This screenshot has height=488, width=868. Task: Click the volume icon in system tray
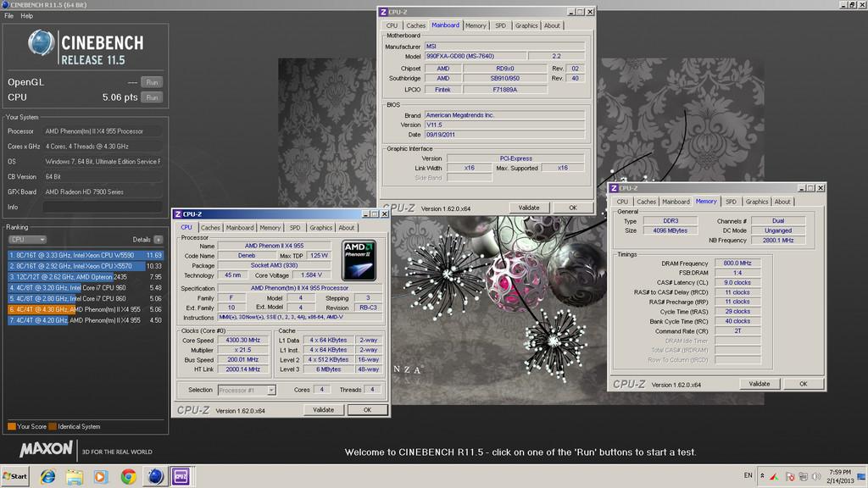[x=816, y=476]
